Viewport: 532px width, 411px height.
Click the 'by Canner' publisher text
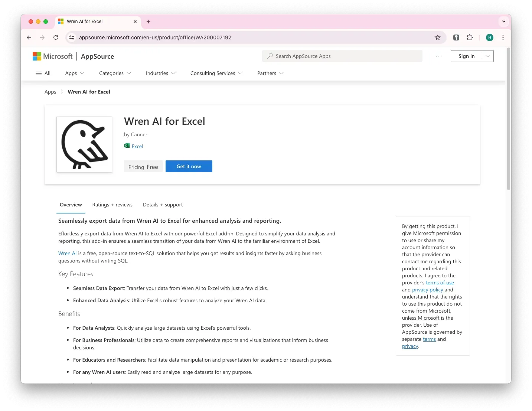136,134
